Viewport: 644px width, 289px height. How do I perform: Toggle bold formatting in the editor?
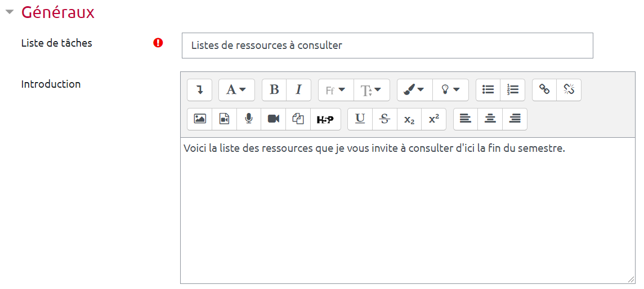tap(274, 90)
